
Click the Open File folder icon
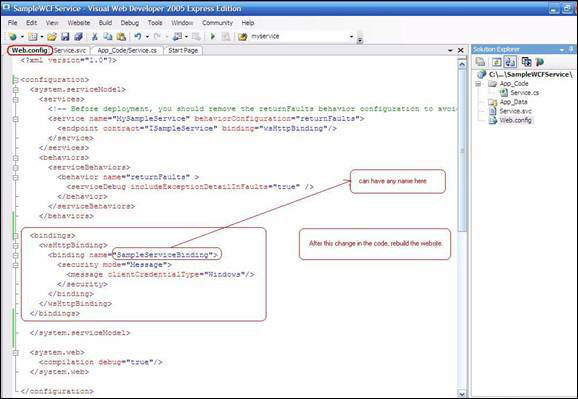point(52,37)
